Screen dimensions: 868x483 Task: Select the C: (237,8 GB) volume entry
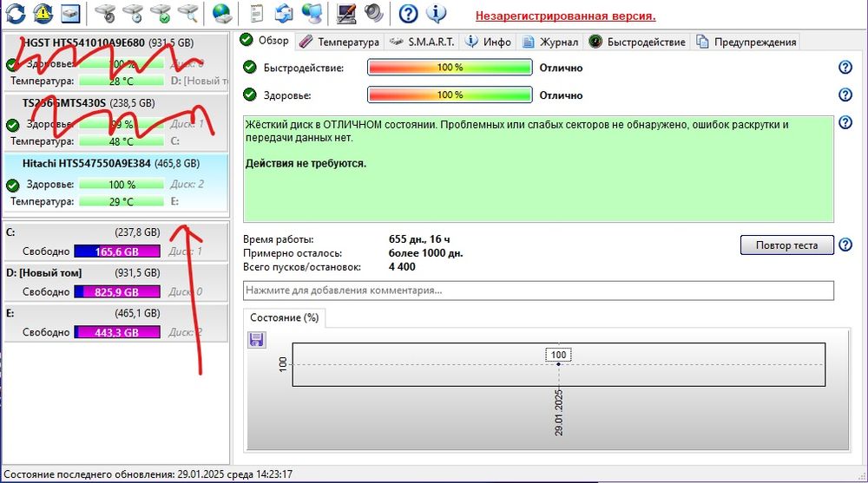[115, 242]
